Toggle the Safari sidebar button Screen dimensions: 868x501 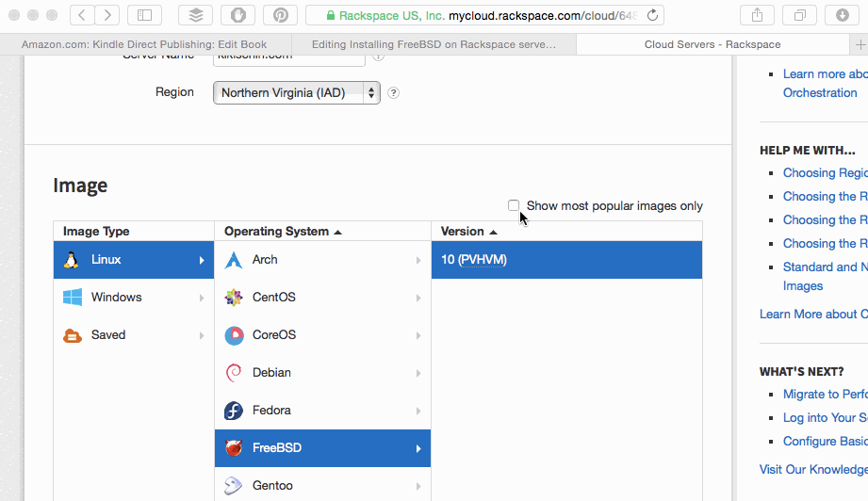[144, 15]
